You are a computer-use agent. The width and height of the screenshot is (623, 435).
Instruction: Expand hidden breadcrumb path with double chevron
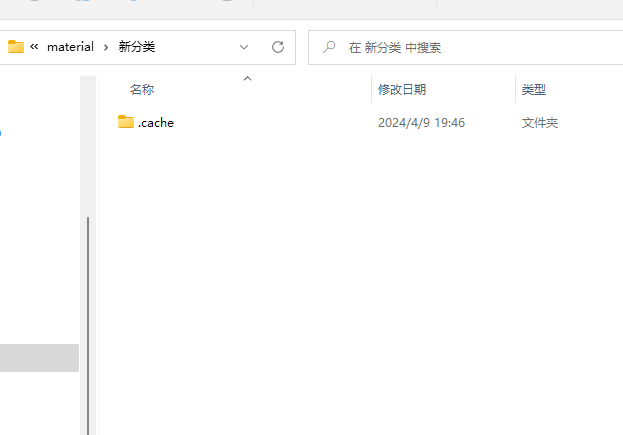[x=34, y=47]
